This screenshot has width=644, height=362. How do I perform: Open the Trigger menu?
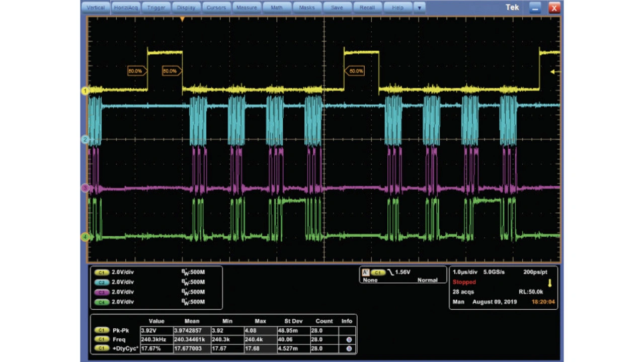[x=156, y=8]
